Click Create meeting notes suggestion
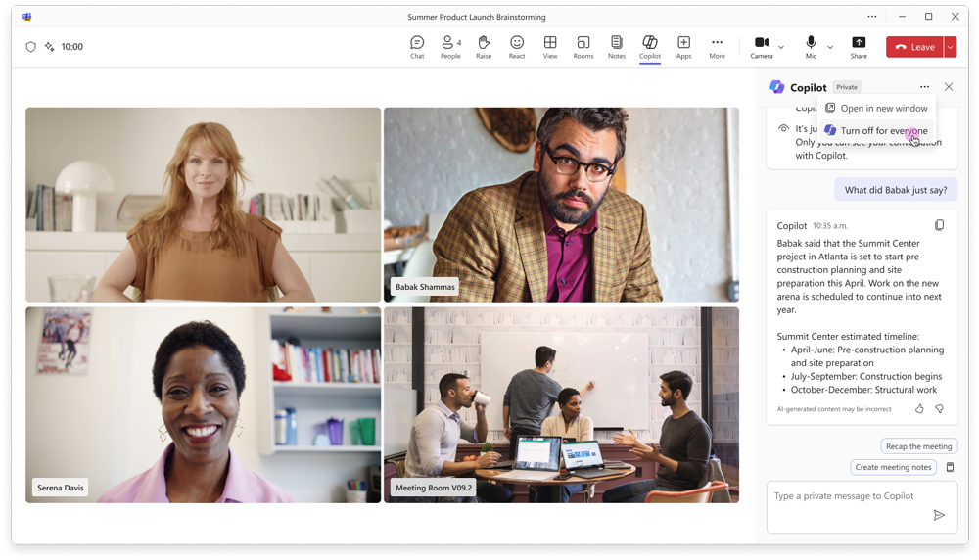 click(893, 467)
